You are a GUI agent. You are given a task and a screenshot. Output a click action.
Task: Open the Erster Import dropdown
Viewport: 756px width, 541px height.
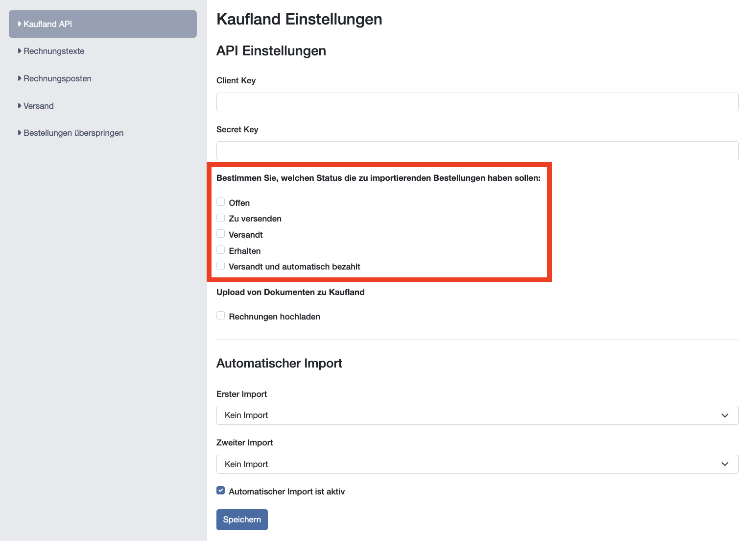click(477, 416)
